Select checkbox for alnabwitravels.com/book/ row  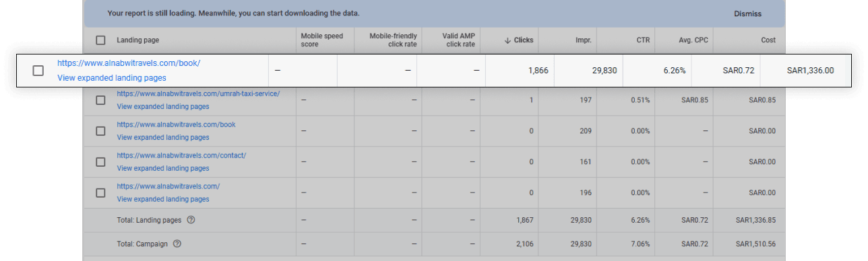click(x=38, y=70)
